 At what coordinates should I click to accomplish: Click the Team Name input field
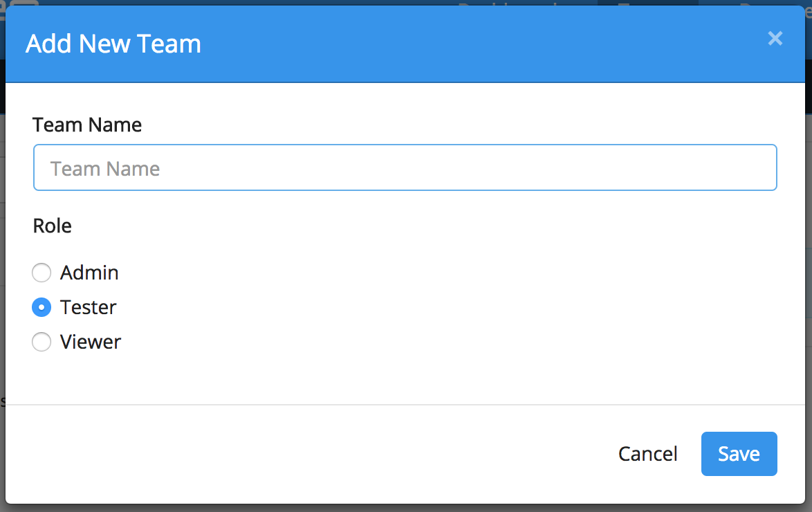click(x=405, y=167)
